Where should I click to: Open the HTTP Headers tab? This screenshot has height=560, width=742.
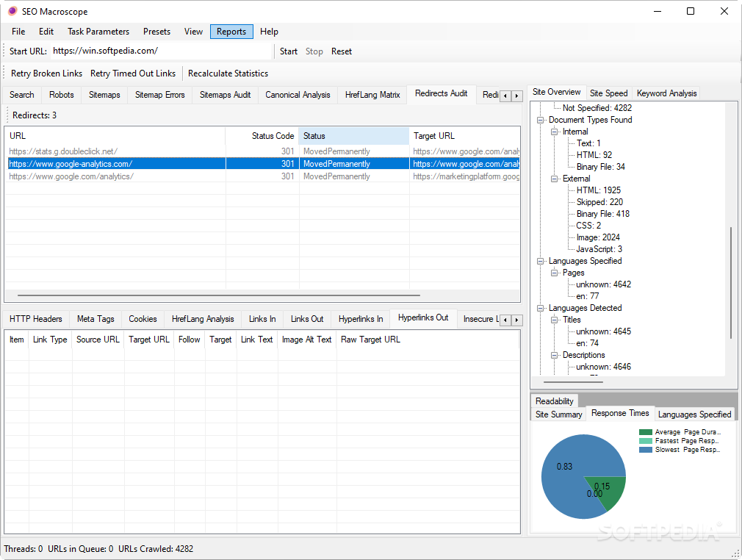coord(36,319)
